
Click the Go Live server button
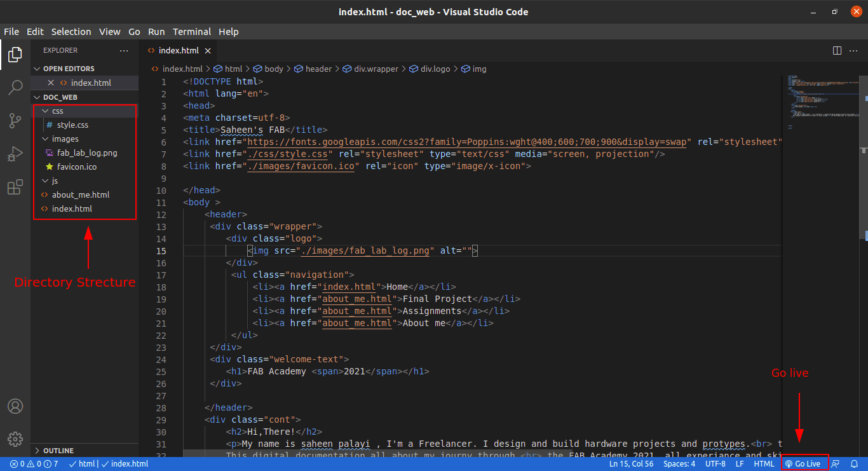coord(803,464)
